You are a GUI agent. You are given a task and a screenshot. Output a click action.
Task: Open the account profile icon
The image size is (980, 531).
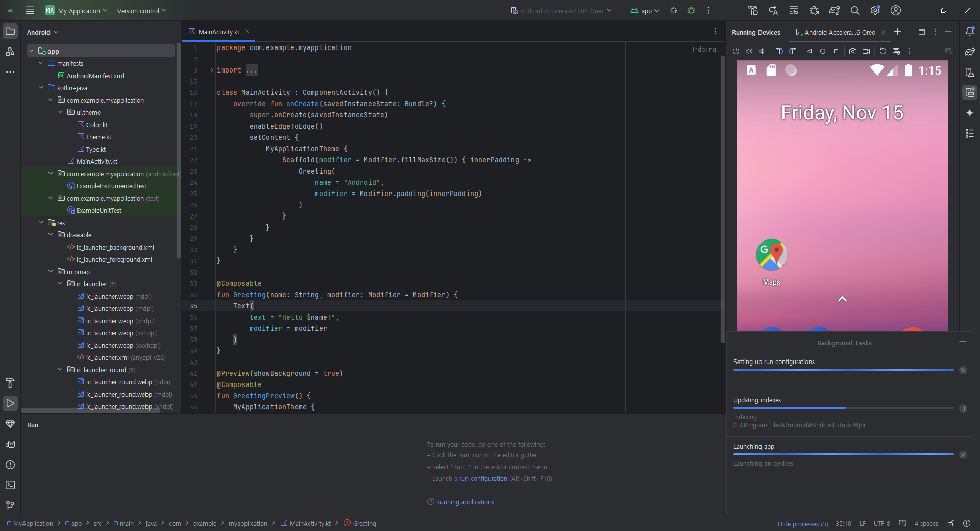[896, 10]
